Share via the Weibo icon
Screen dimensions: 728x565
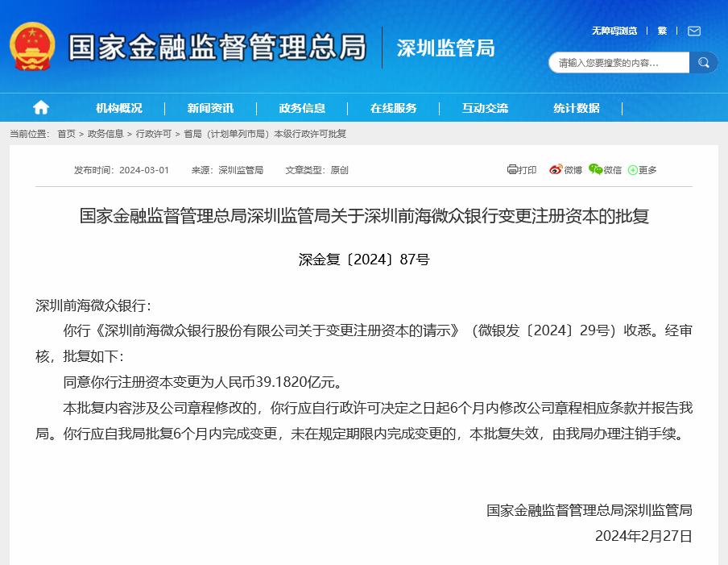click(556, 169)
